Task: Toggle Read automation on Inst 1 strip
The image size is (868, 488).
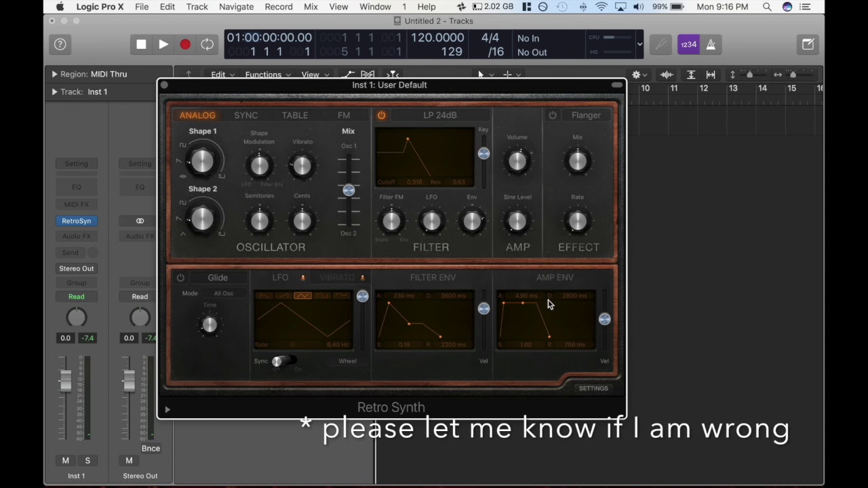Action: [x=76, y=296]
